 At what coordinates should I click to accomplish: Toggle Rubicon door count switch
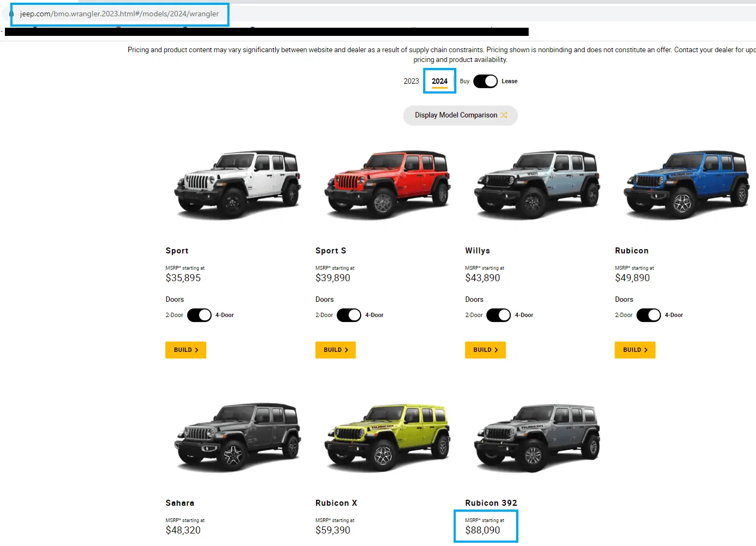tap(648, 315)
